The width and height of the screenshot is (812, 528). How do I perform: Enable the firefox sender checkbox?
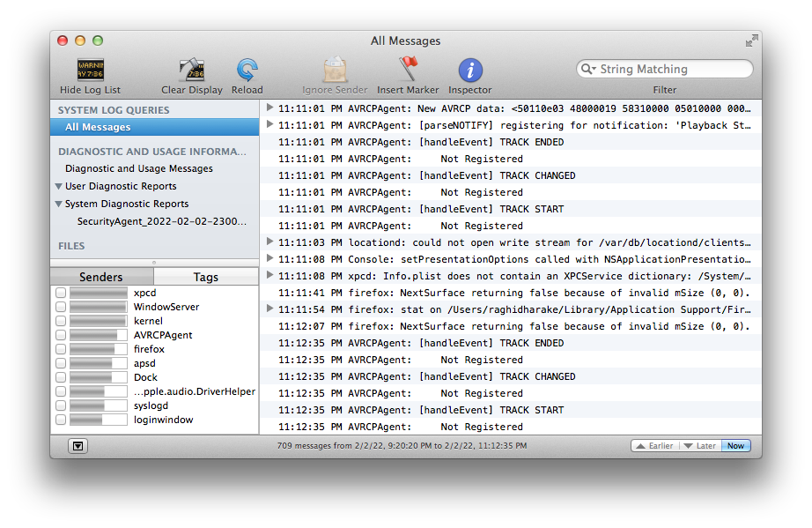coord(61,349)
